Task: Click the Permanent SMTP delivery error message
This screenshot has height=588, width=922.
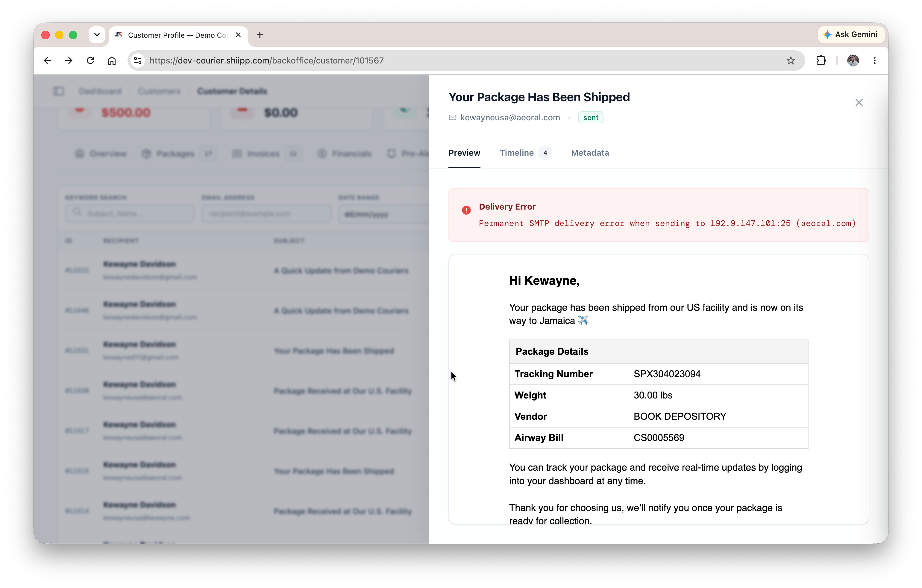Action: (x=667, y=223)
